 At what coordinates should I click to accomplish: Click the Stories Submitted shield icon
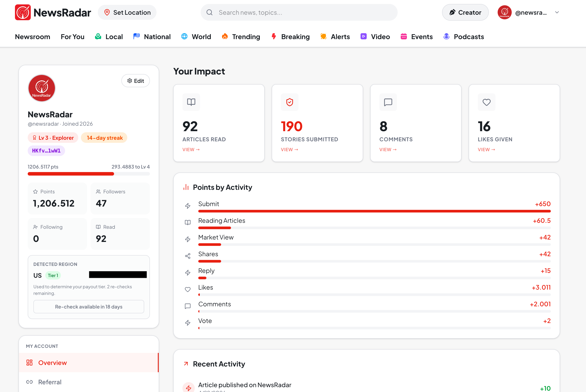click(x=289, y=102)
